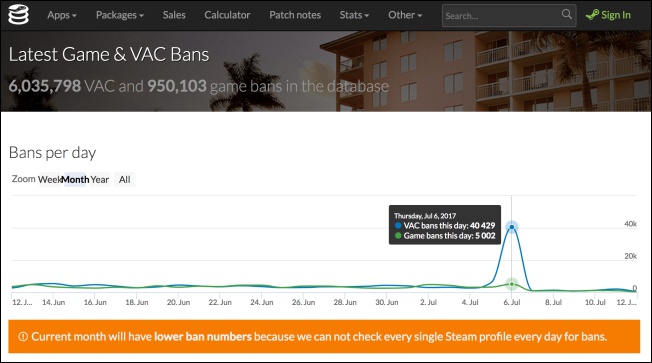Click the blue VAC bans data point
The width and height of the screenshot is (652, 363).
512,227
